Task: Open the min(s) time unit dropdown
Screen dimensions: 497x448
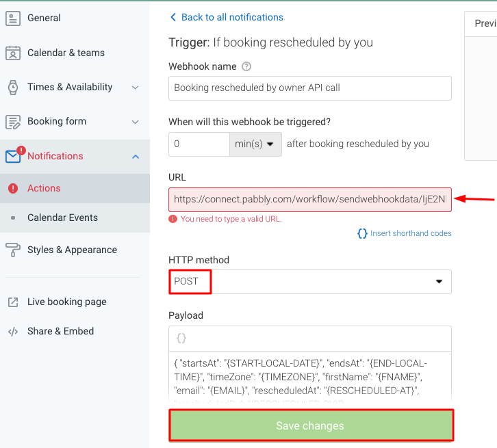Action: [x=255, y=144]
